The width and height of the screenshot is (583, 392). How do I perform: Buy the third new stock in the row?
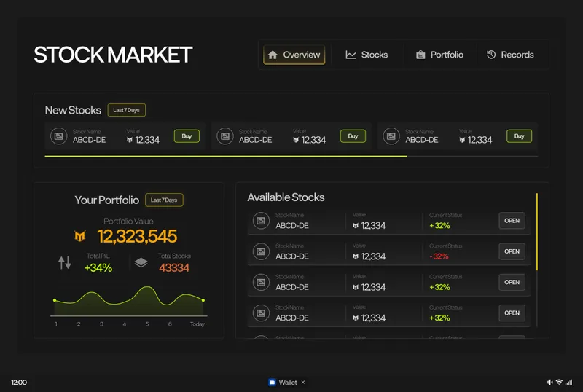[519, 136]
